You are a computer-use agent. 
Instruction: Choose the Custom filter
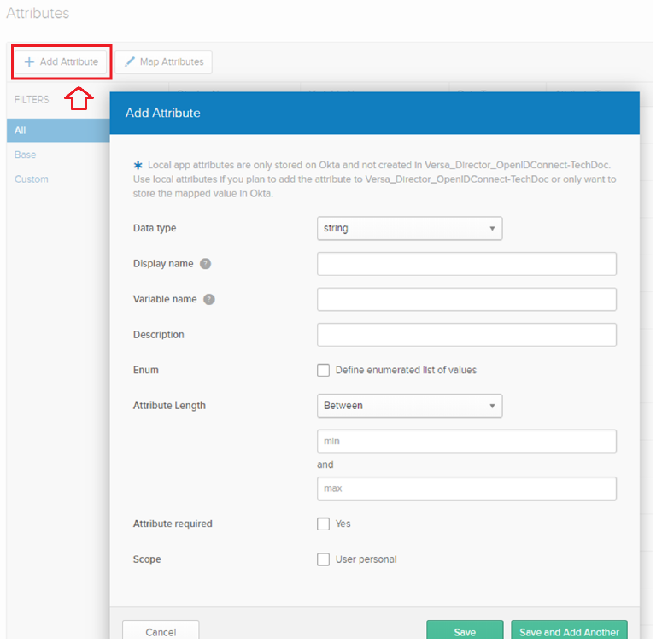[32, 179]
